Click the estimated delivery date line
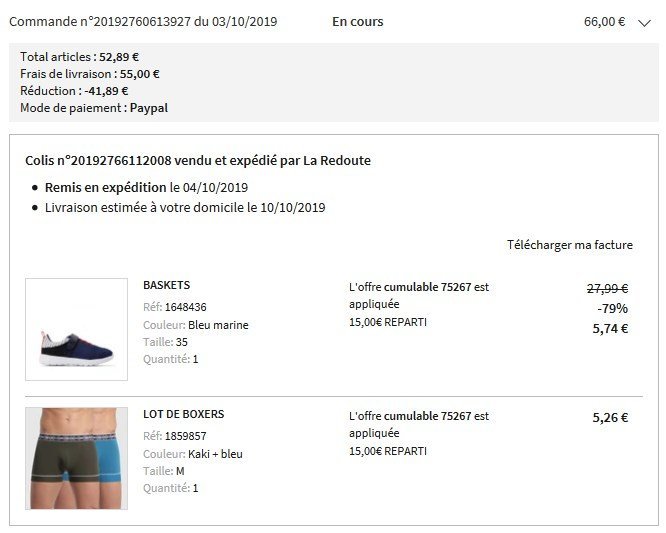666x533 pixels. click(185, 208)
